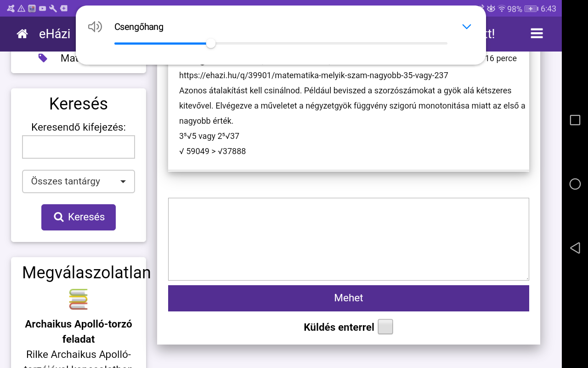Toggle the Küldés enterrel checkbox
Viewport: 588px width, 368px height.
click(385, 327)
